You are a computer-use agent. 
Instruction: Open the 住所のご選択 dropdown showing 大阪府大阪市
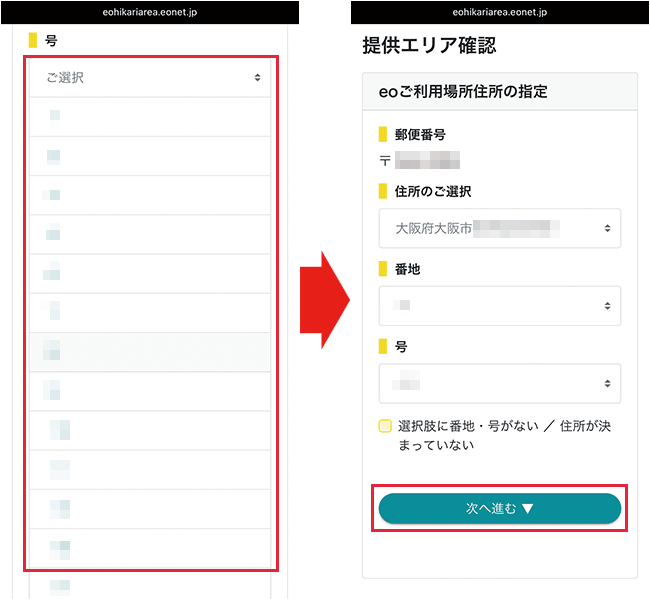pyautogui.click(x=499, y=228)
